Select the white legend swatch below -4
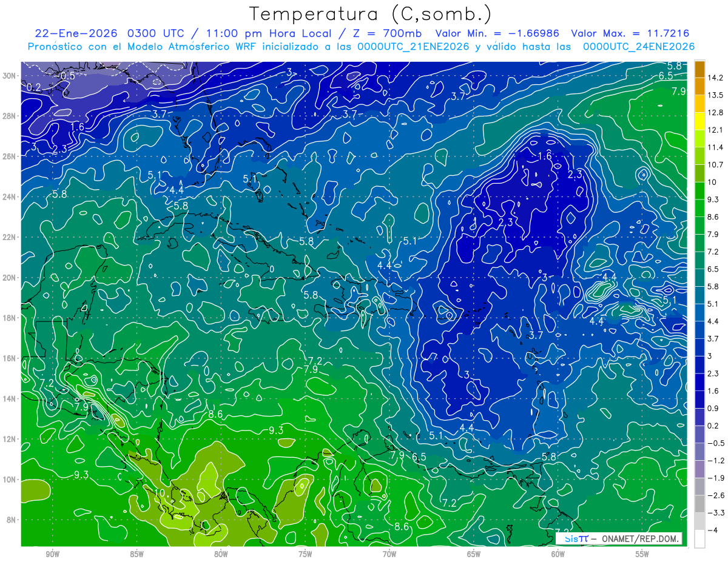Image resolution: width=728 pixels, height=562 pixels. pos(699,538)
